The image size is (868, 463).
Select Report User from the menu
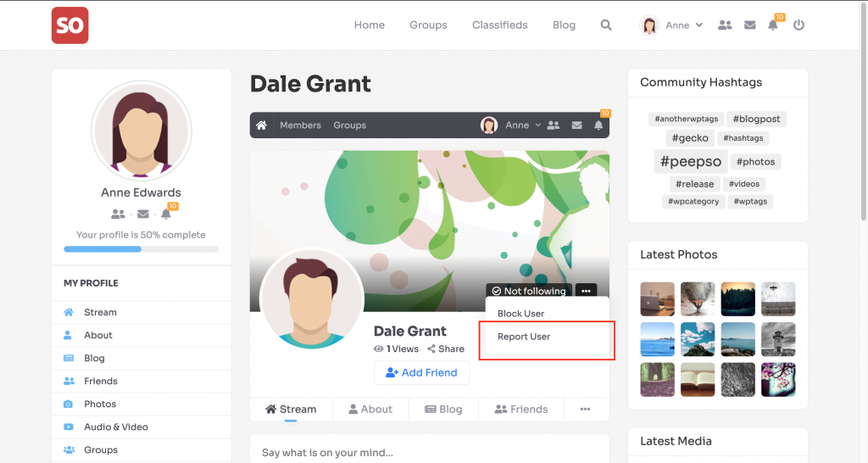(524, 337)
